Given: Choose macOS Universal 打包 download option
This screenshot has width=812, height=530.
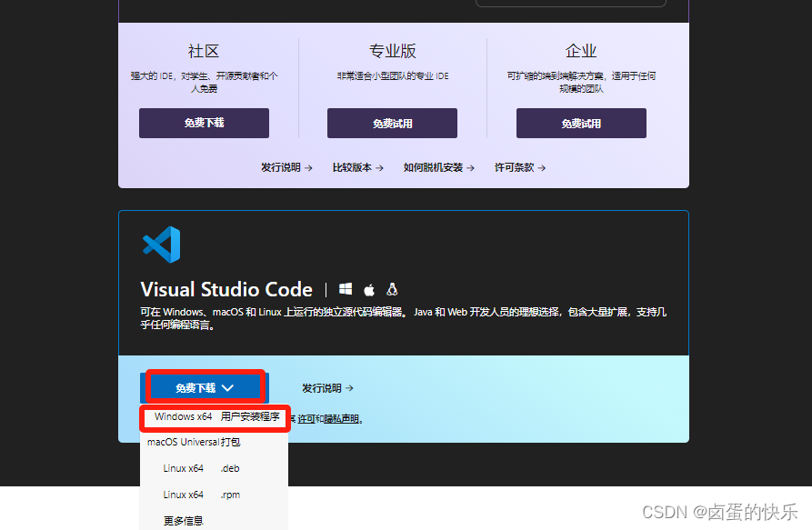Looking at the screenshot, I should (193, 443).
